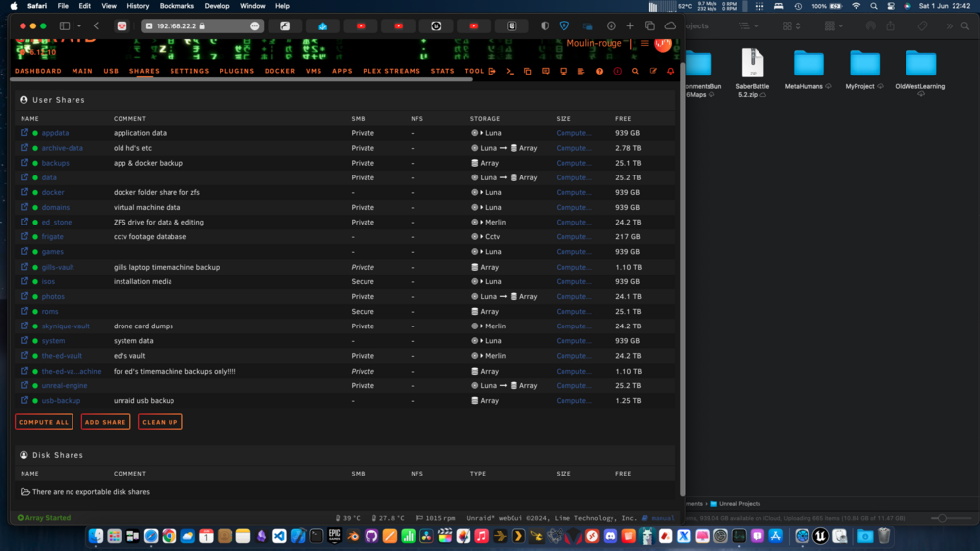Open the Unraid search magnifier icon
This screenshot has height=551, width=980.
point(635,72)
